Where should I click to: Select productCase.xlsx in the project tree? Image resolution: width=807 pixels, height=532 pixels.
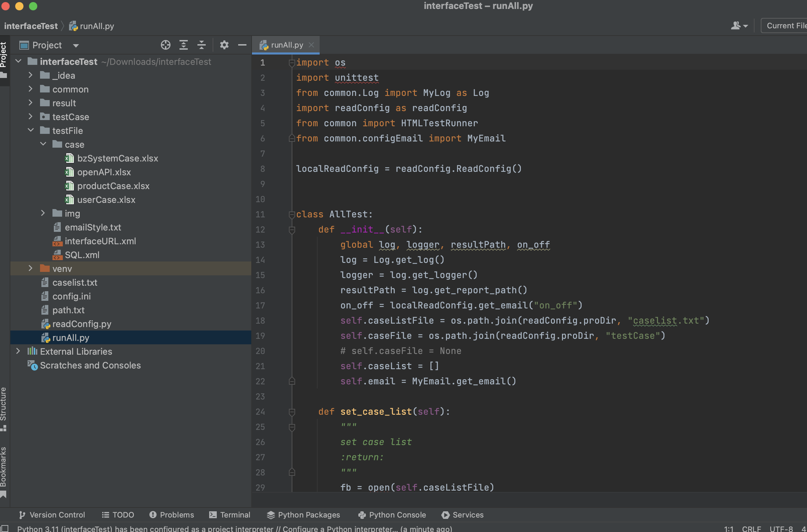pyautogui.click(x=131, y=186)
